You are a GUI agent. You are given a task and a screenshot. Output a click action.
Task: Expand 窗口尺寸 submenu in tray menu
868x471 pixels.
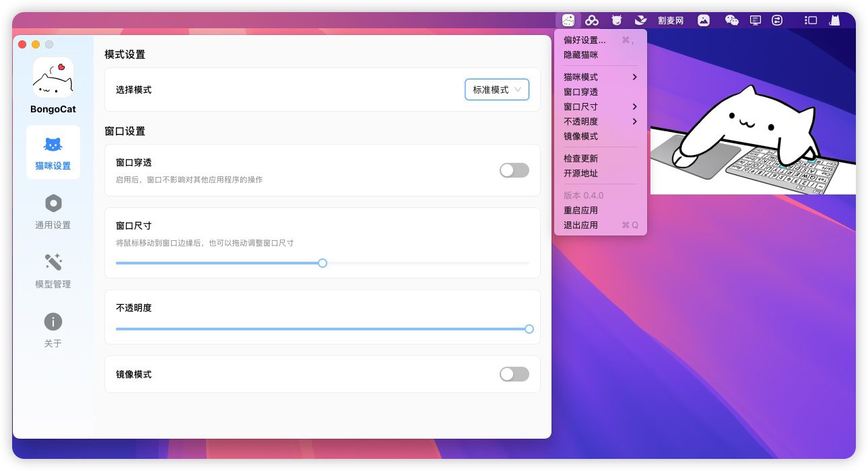(601, 107)
